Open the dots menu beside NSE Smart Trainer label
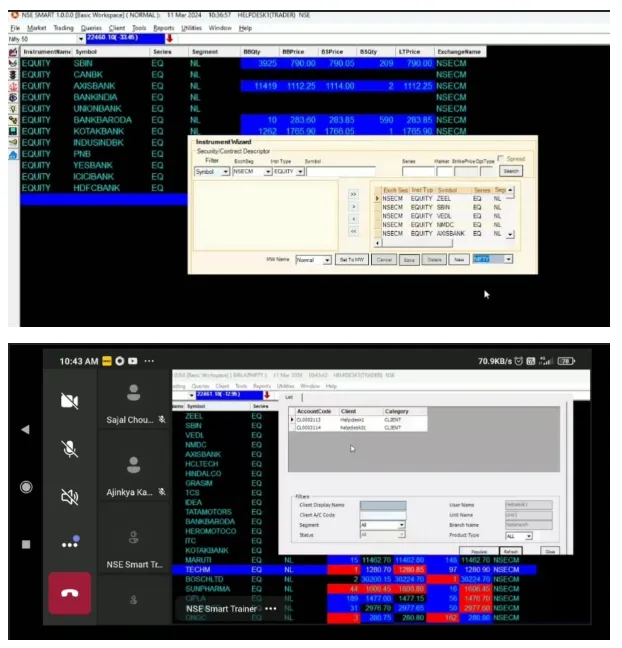Screen dimensions: 622x648 click(x=271, y=609)
